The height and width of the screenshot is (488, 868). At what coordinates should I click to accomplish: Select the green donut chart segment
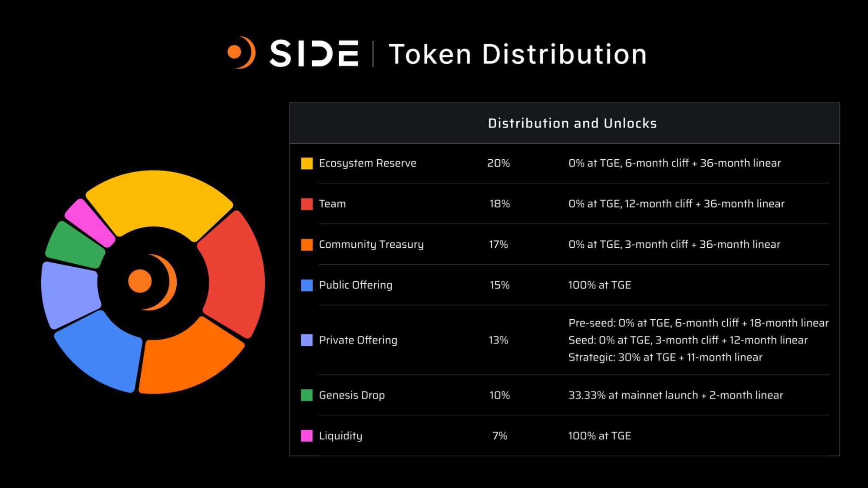coord(74,245)
